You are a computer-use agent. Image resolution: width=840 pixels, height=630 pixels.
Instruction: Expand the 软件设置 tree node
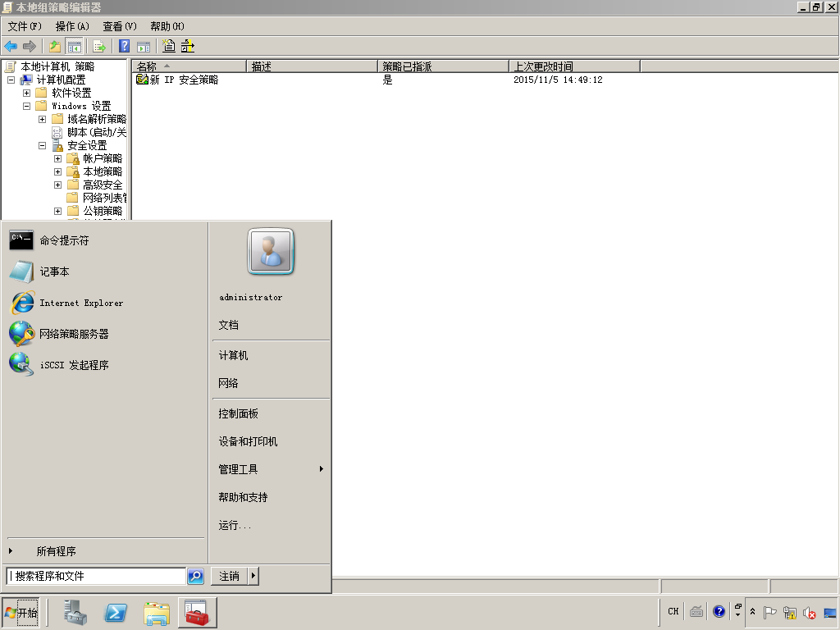pos(27,94)
